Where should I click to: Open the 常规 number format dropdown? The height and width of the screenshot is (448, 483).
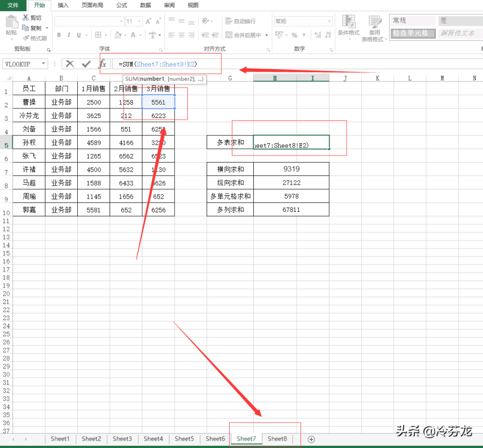pos(330,21)
